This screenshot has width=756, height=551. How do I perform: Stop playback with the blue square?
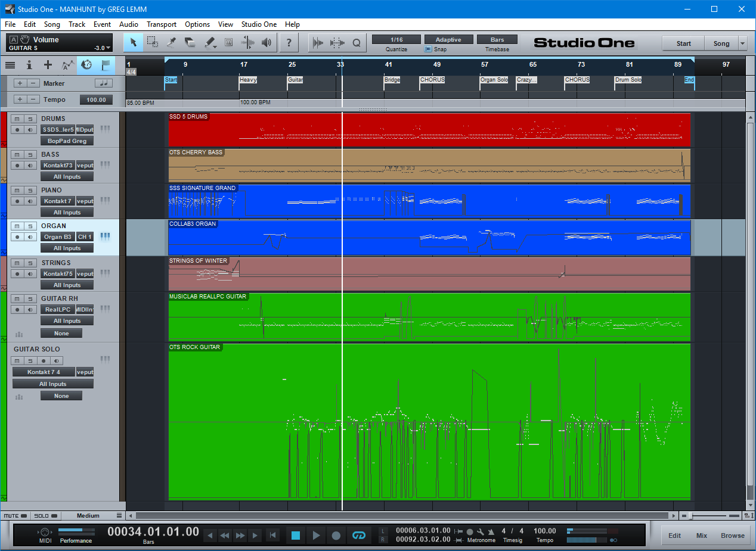296,536
